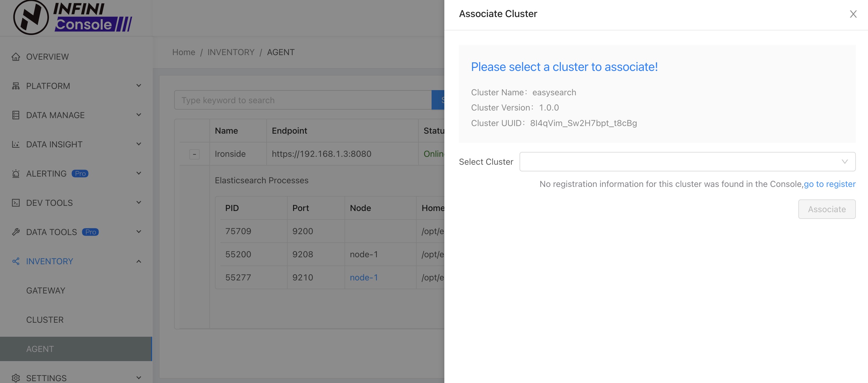Open the CLUSTER submenu item

point(76,320)
